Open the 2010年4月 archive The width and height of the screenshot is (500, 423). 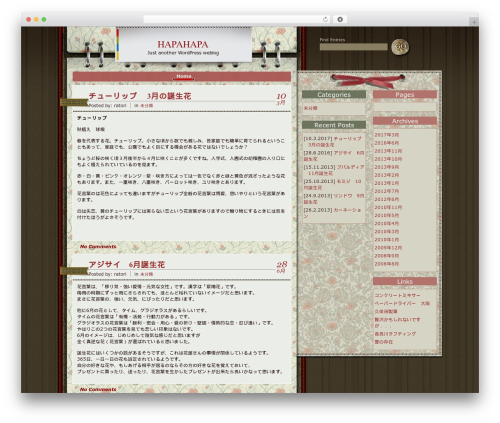pos(387,223)
